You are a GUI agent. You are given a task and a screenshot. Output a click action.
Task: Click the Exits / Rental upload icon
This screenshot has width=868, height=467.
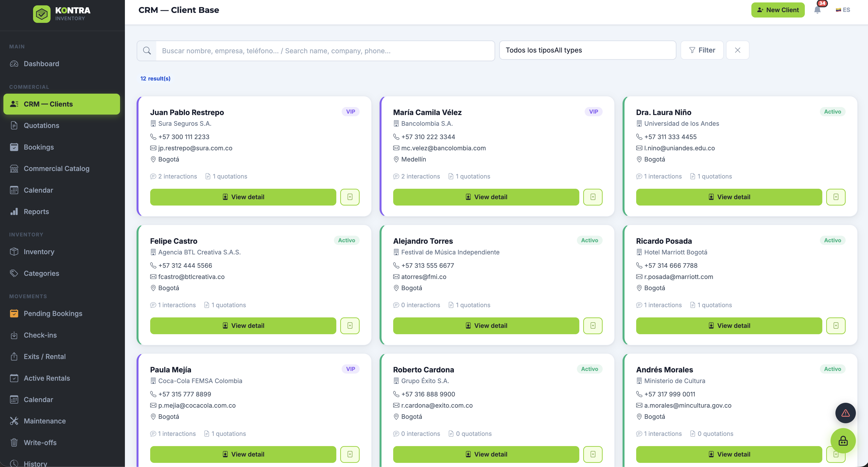point(14,356)
